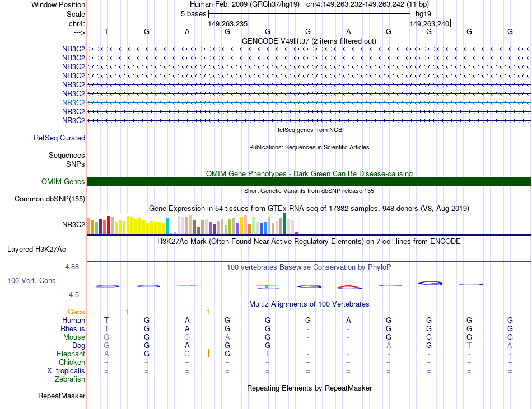
Task: Click the OMIM Gene Phenotypes track title
Action: coord(309,173)
